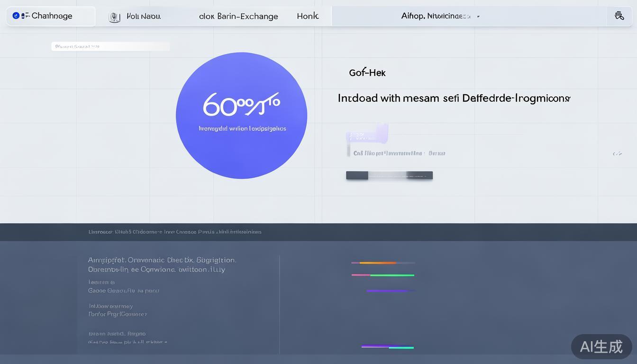Click the Tor'or PrgriGomaiee link
The height and width of the screenshot is (364, 637).
[x=118, y=314]
